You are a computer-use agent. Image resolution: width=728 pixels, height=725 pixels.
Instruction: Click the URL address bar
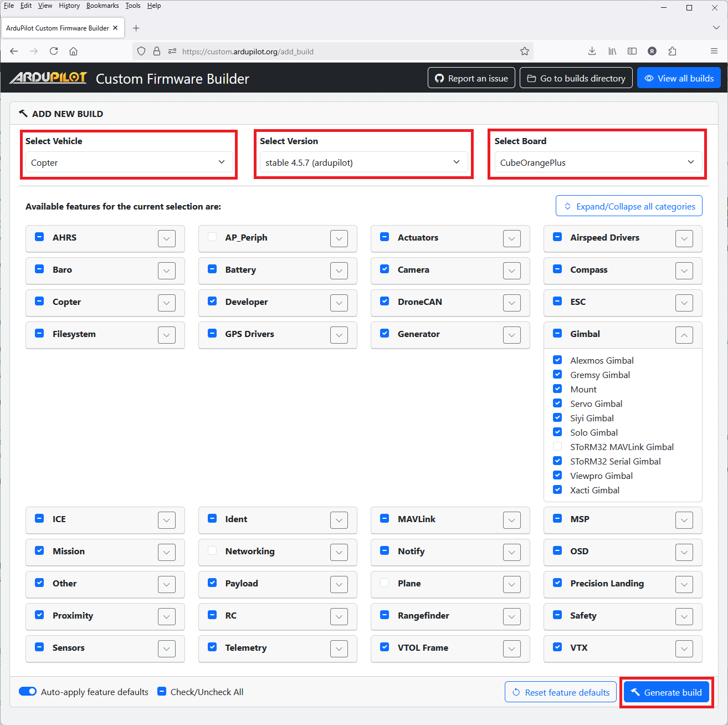point(344,52)
